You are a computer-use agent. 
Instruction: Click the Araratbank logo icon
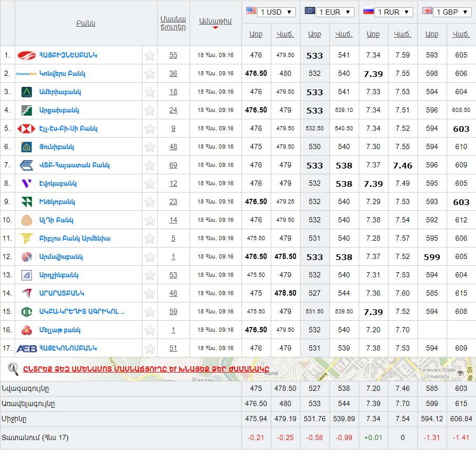(27, 294)
